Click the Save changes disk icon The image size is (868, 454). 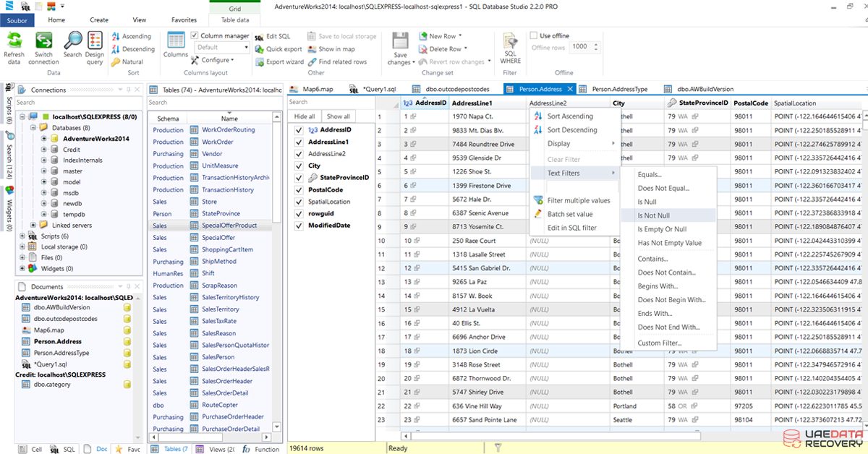tap(400, 41)
